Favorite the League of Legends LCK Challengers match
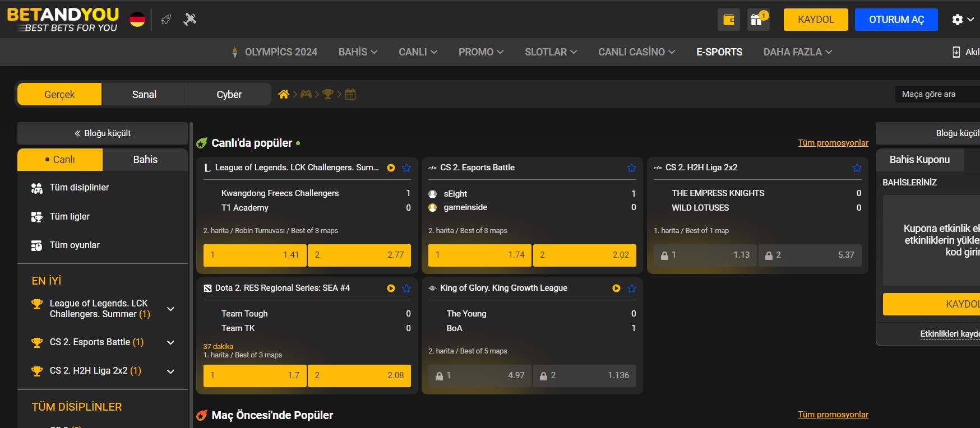 pyautogui.click(x=406, y=168)
